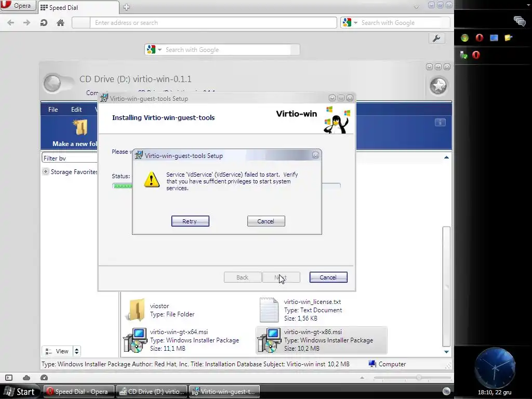The width and height of the screenshot is (532, 399).
Task: Click the green Windows orb sidebar icon
Action: [464, 37]
